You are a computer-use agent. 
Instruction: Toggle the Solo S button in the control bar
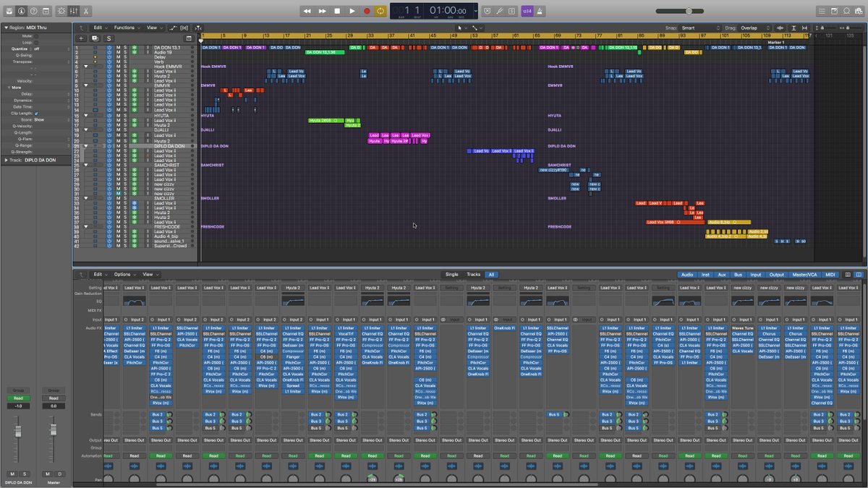pyautogui.click(x=513, y=11)
